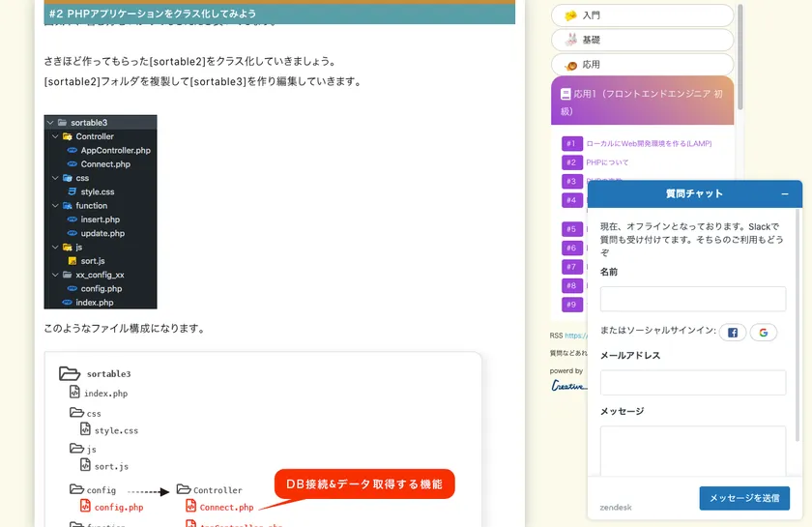Sign in with the Google icon
This screenshot has height=527, width=812.
pyautogui.click(x=763, y=333)
